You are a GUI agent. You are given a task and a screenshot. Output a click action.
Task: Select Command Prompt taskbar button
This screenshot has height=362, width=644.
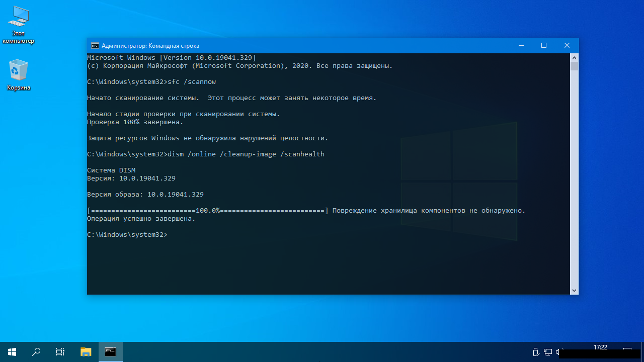click(110, 352)
